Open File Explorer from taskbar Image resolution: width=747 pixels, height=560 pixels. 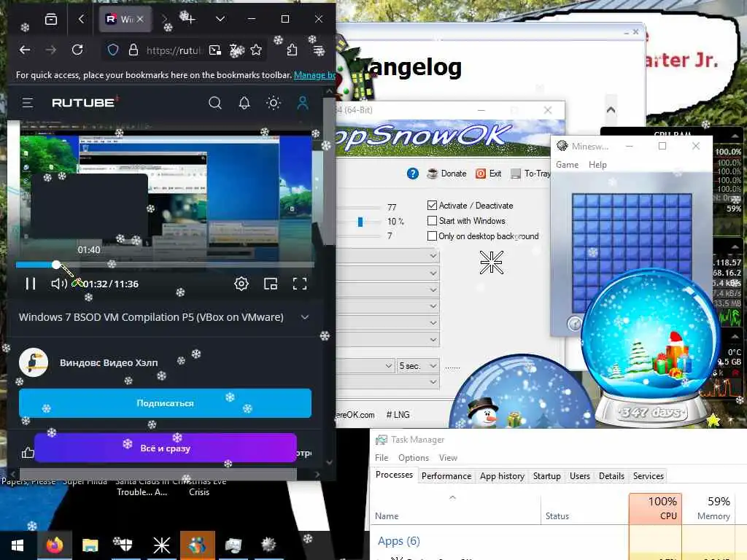coord(90,545)
